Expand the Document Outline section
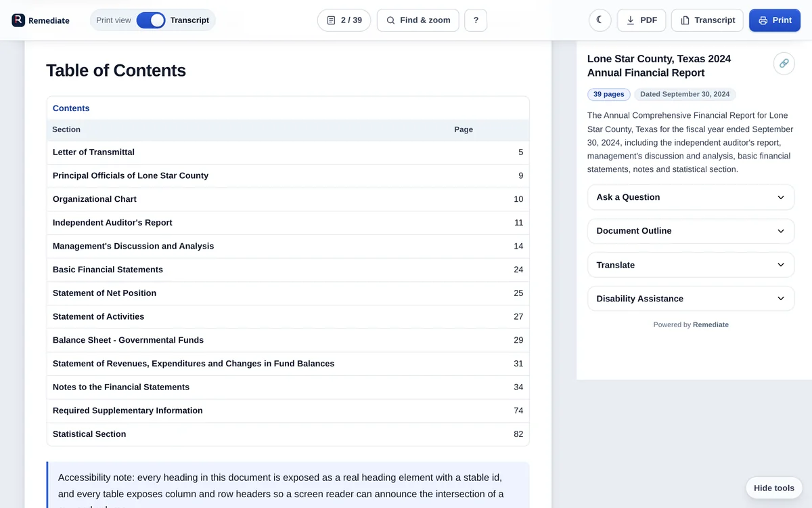Screen dimensions: 812x508 pos(691,231)
